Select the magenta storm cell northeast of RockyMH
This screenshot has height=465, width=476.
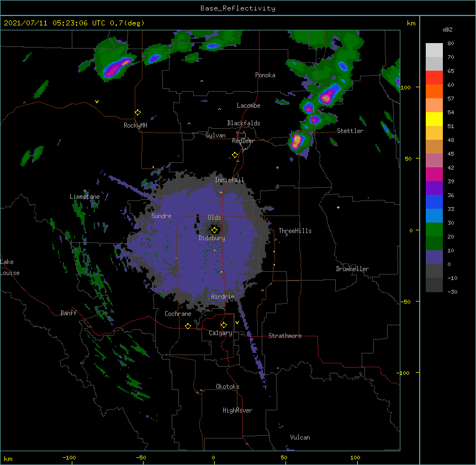(117, 67)
